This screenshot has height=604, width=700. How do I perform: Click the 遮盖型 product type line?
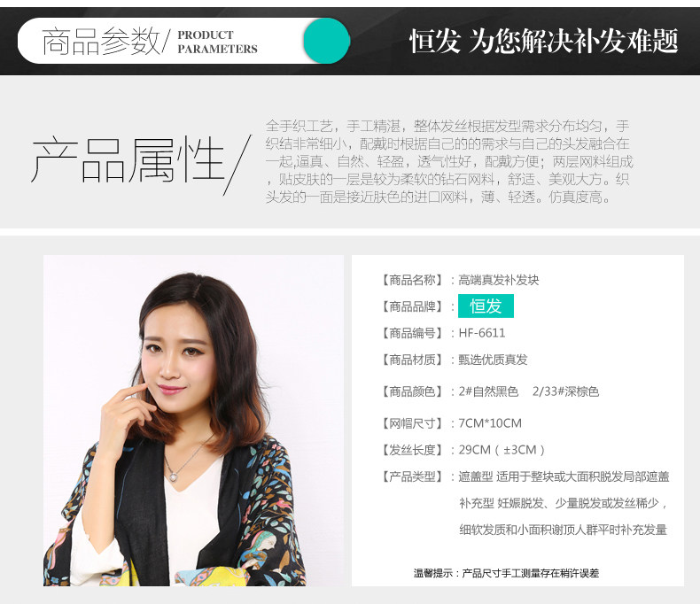(564, 476)
